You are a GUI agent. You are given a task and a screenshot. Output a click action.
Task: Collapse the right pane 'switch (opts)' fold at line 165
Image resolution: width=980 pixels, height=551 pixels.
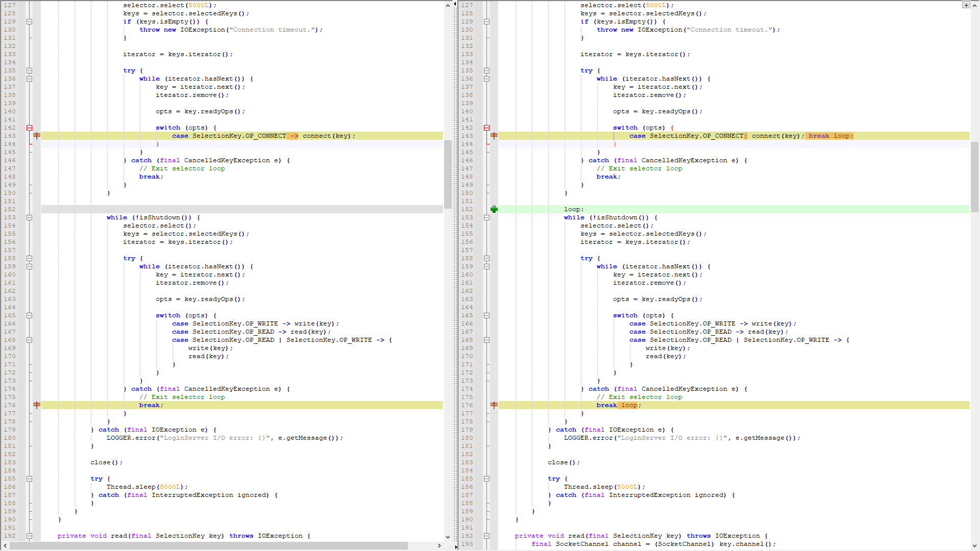[487, 315]
